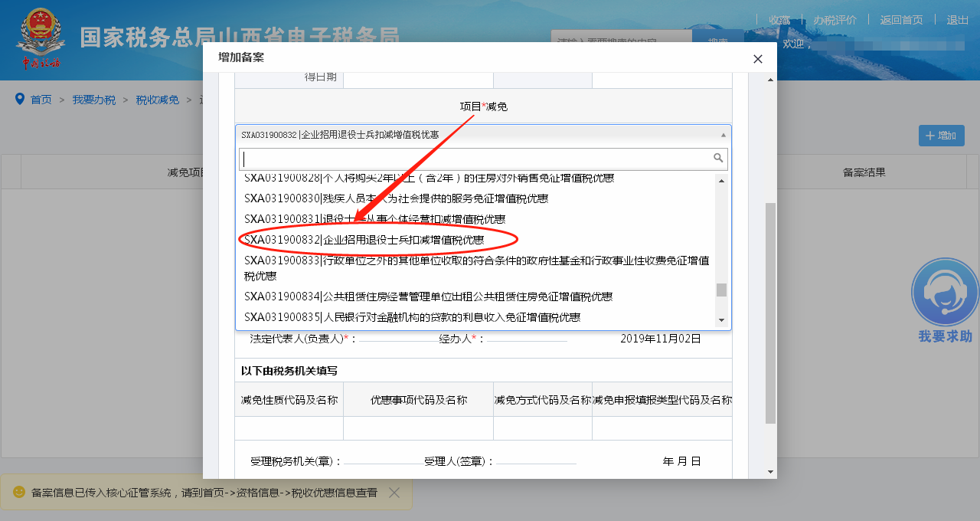Screen dimensions: 980x521
Task: Click dialog scrollbar up arrow
Action: (770, 79)
